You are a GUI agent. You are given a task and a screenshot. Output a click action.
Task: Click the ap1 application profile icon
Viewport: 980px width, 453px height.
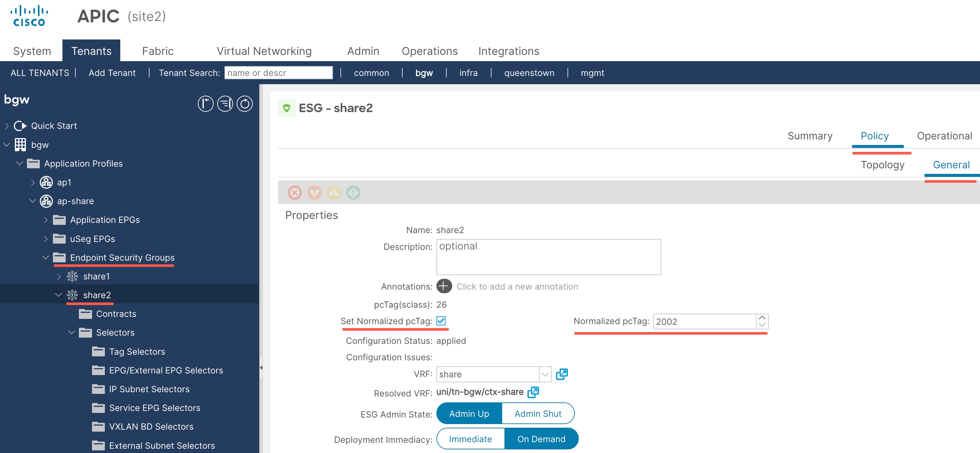pos(46,182)
